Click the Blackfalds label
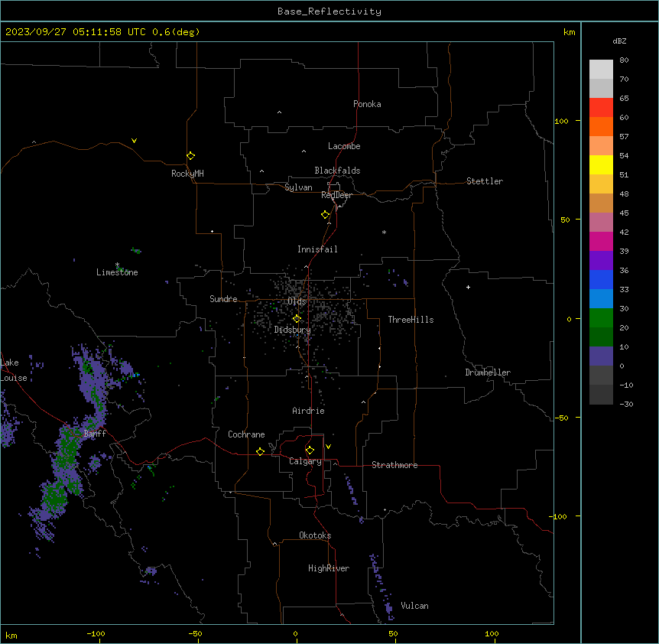The image size is (659, 644). 337,171
